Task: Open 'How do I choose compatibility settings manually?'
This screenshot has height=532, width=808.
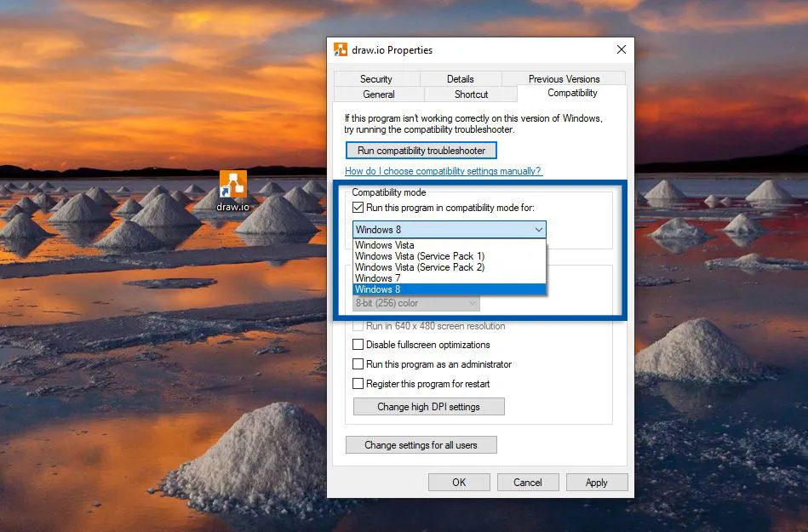Action: 444,170
